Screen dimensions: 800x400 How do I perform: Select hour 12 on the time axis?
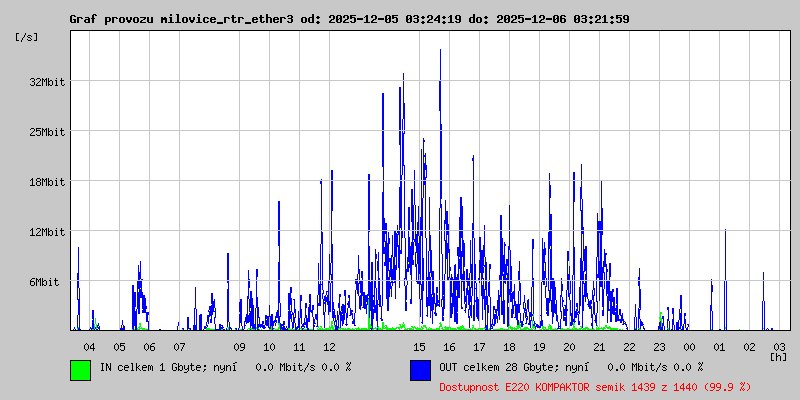(x=329, y=346)
